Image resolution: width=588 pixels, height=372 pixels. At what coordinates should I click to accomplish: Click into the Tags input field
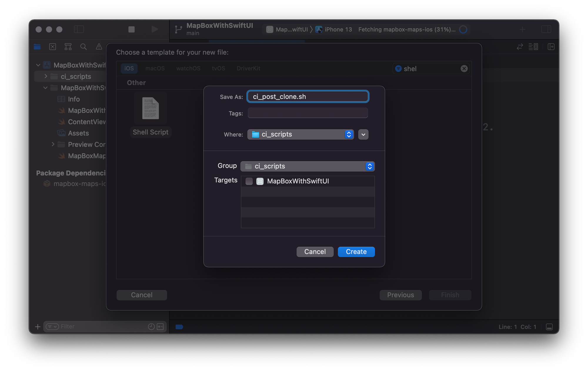click(308, 113)
